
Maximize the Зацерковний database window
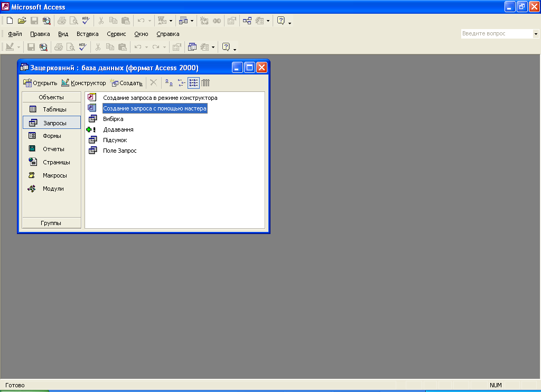249,68
